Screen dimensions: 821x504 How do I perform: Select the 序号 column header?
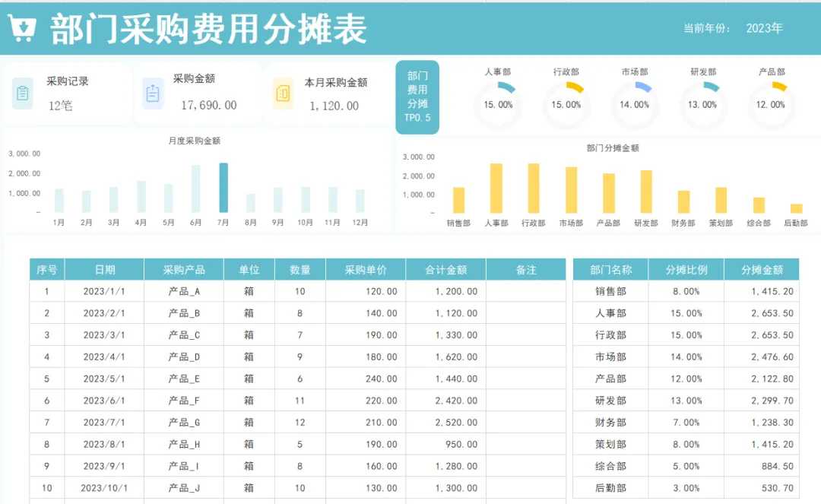47,270
